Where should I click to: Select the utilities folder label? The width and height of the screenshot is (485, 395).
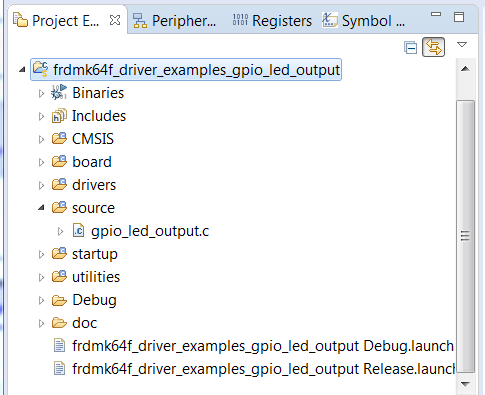[96, 277]
